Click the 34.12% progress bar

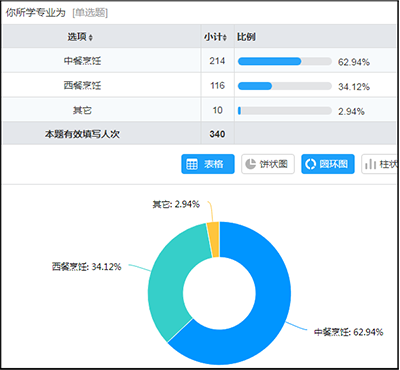coord(285,86)
